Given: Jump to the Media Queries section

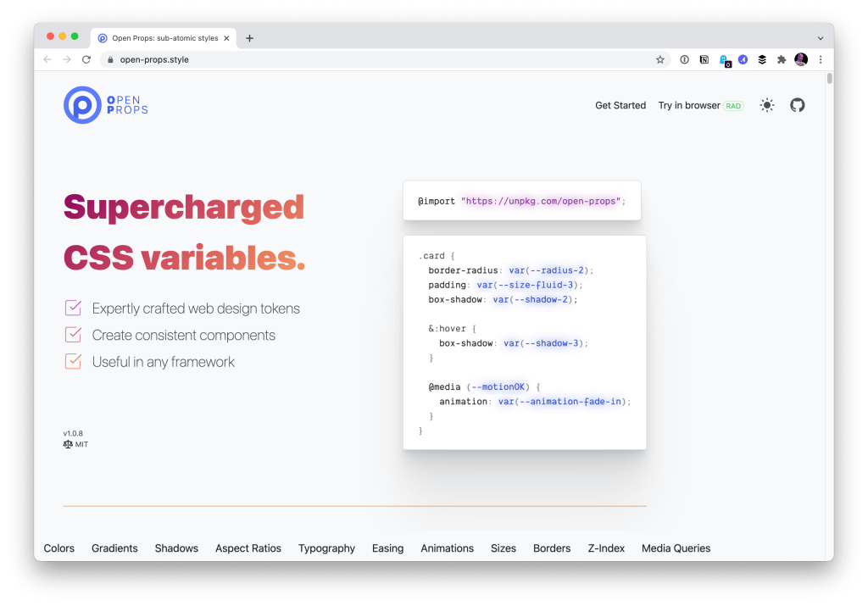Looking at the screenshot, I should tap(676, 548).
